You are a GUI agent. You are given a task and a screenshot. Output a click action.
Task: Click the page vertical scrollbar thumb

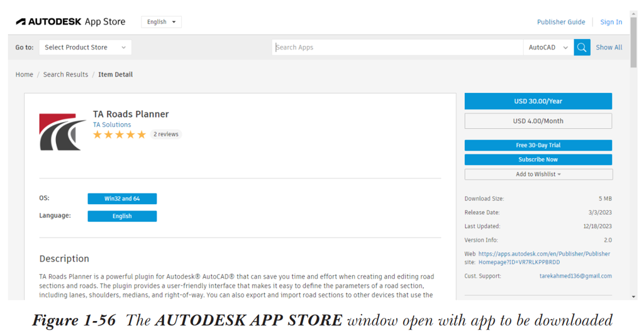tap(634, 43)
